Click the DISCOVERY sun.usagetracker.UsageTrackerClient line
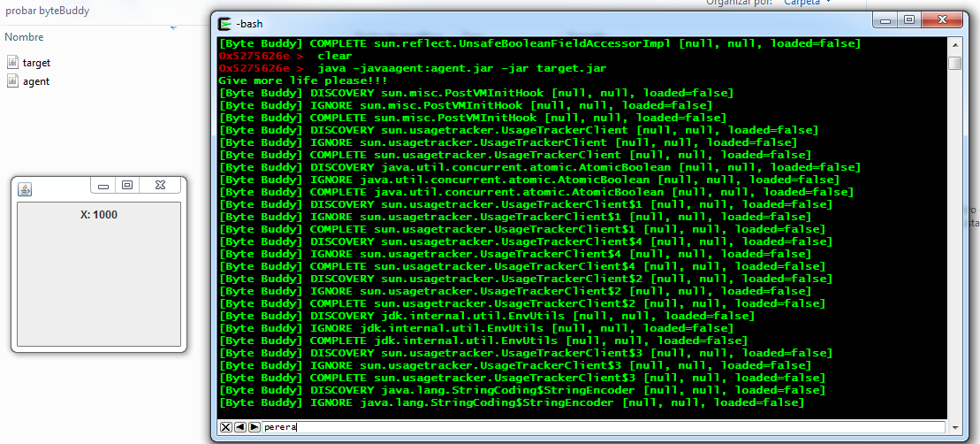 [519, 130]
